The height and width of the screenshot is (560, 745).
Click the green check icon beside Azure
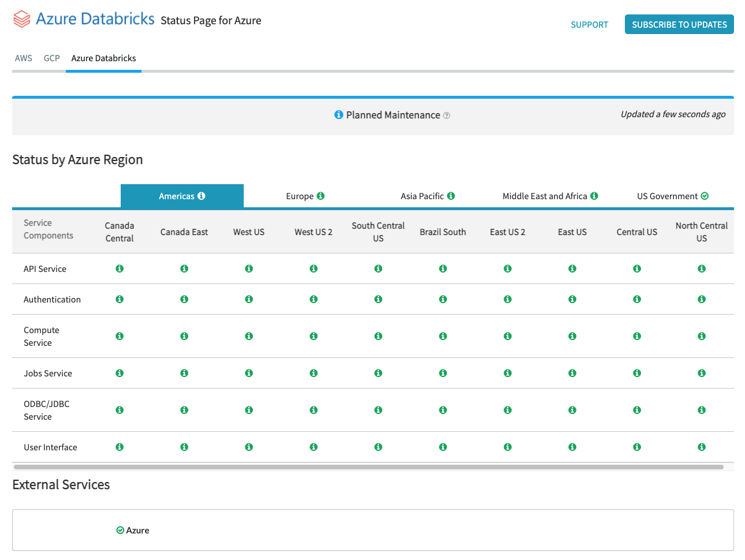pos(120,530)
